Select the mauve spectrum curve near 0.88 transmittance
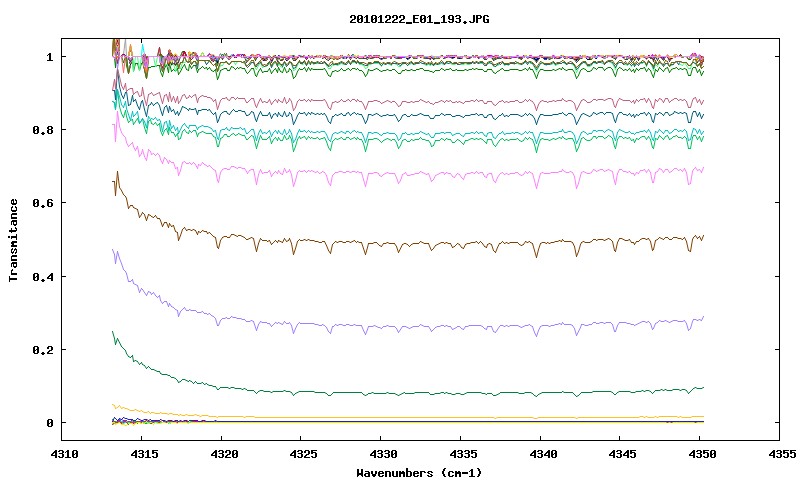Image resolution: width=800 pixels, height=480 pixels. [408, 101]
